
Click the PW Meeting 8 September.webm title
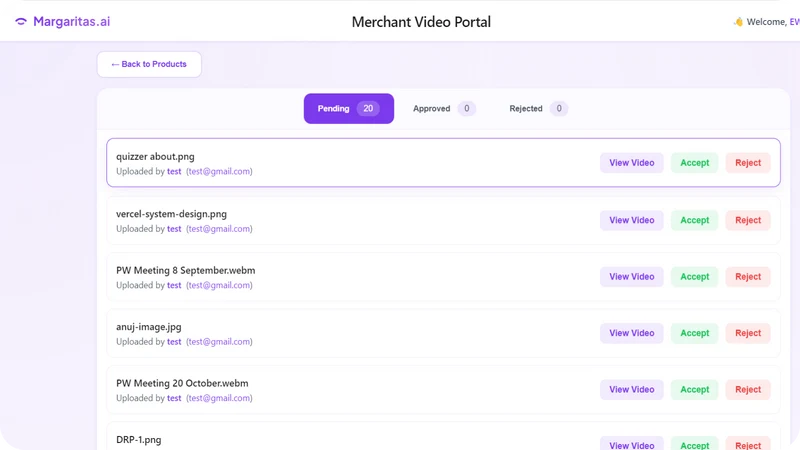186,270
